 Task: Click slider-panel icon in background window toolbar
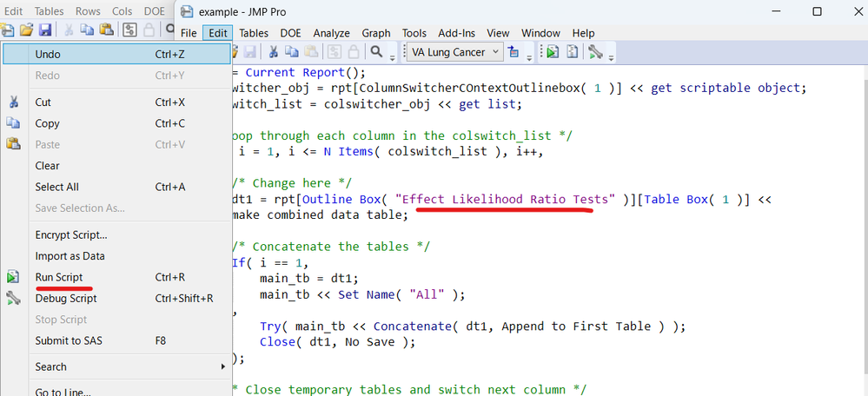(129, 30)
